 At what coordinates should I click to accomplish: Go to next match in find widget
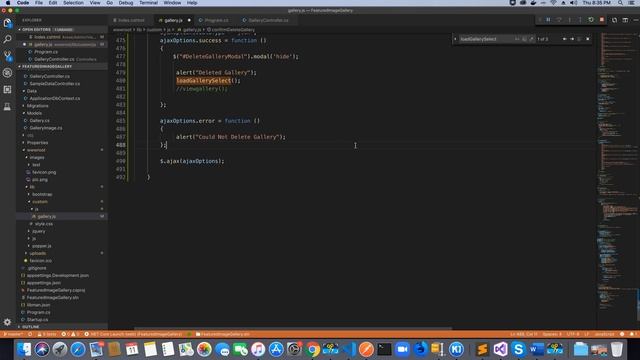(572, 39)
